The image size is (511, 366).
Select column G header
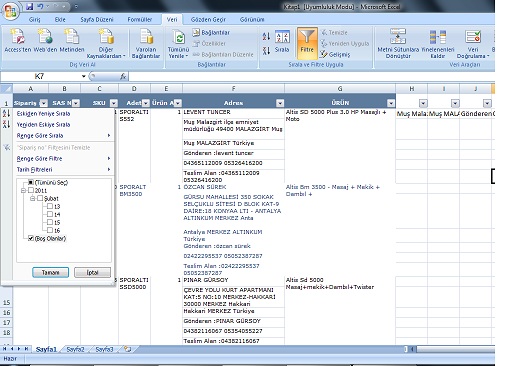pos(340,89)
